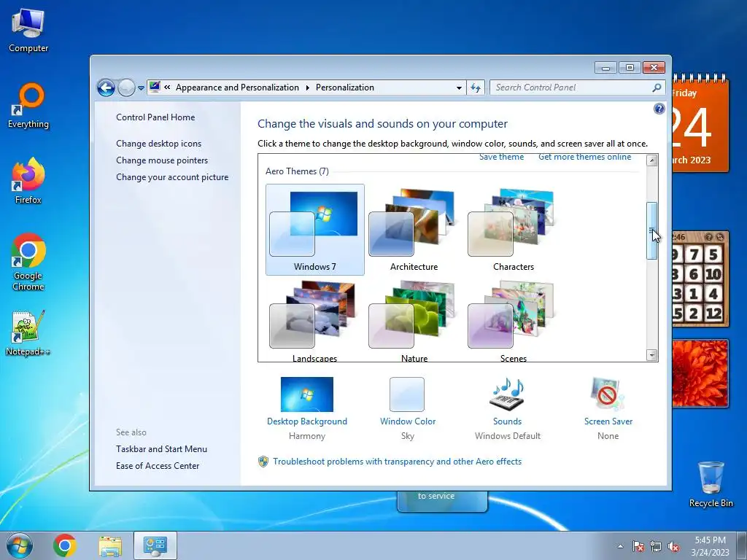Screen dimensions: 747x560
Task: Click the orange Calendar gadget
Action: [x=700, y=124]
